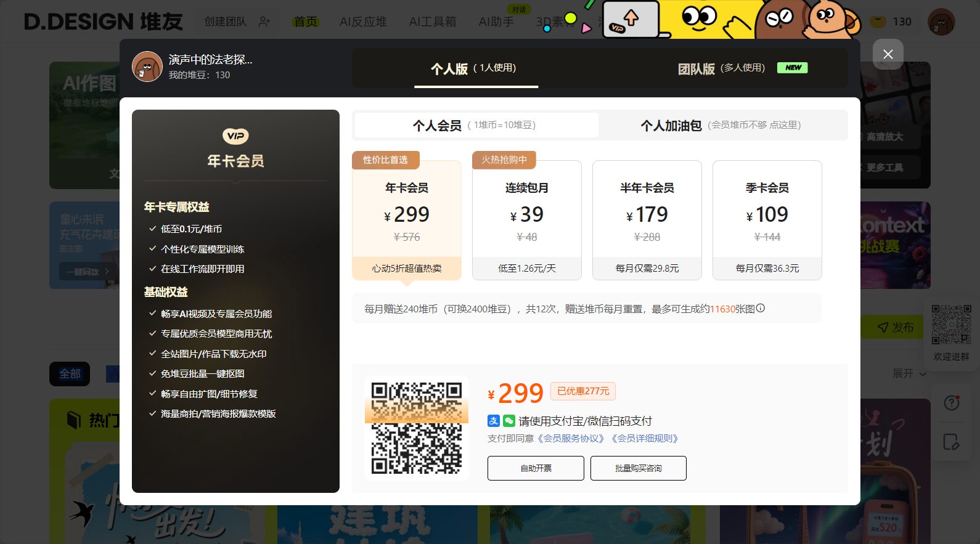
Task: Open the 会员详细规则 link
Action: pos(645,439)
